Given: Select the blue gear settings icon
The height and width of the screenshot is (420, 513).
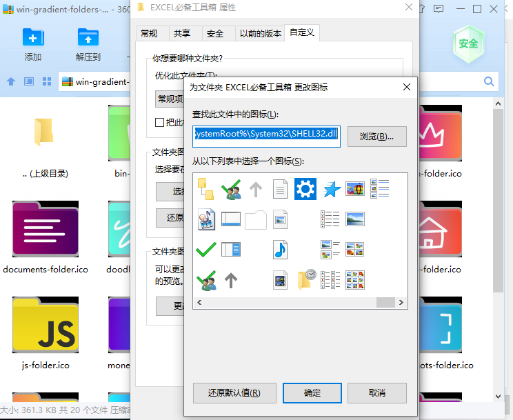Looking at the screenshot, I should (305, 189).
